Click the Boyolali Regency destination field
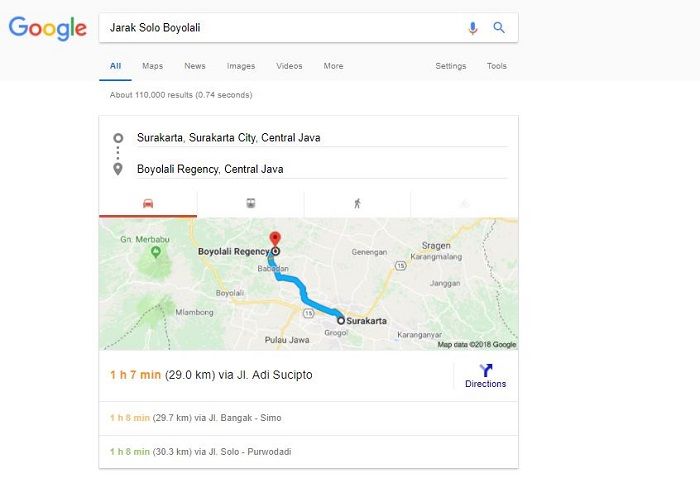Image resolution: width=700 pixels, height=478 pixels. click(x=321, y=169)
